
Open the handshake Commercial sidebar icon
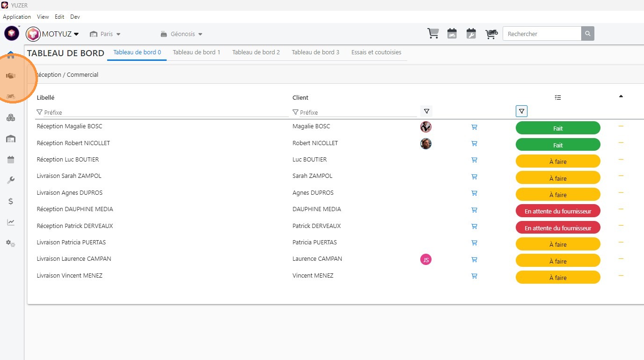[10, 76]
